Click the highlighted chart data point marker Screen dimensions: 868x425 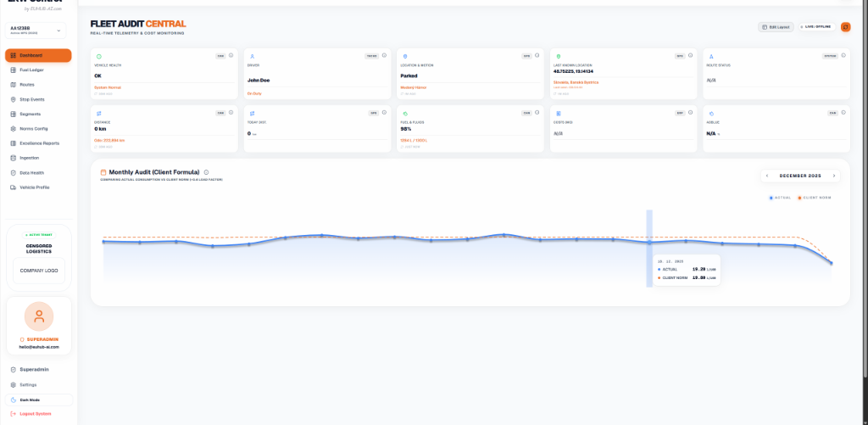[x=649, y=243]
